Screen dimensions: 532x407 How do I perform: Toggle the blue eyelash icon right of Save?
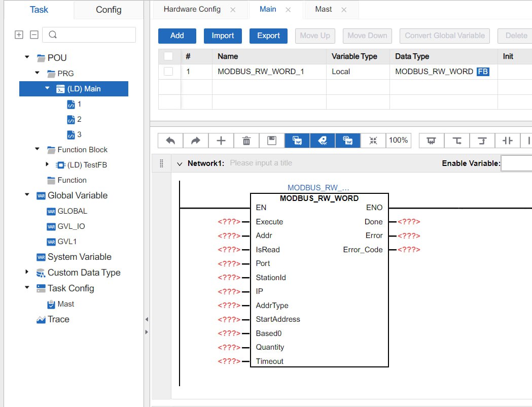point(297,141)
